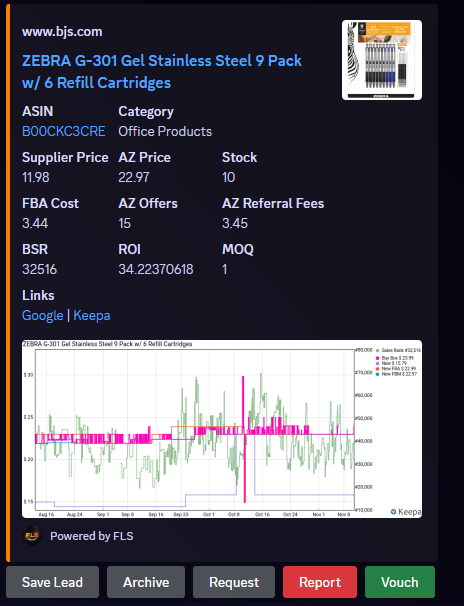Click the Sales Rank legend entry
Image resolution: width=464 pixels, height=606 pixels.
coord(398,350)
